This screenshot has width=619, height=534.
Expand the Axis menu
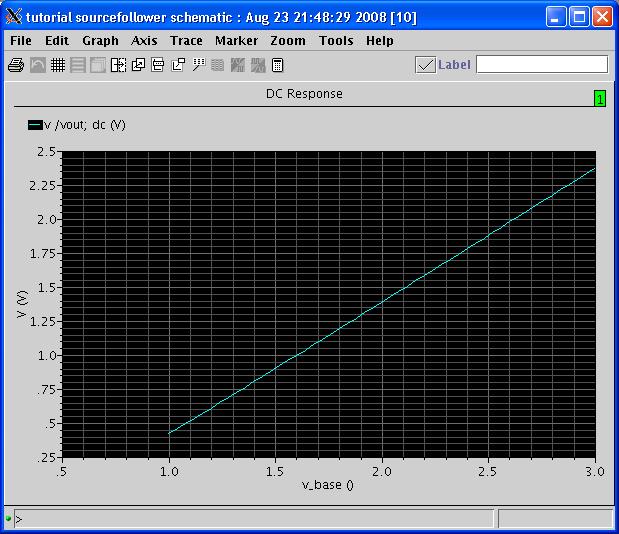[144, 41]
